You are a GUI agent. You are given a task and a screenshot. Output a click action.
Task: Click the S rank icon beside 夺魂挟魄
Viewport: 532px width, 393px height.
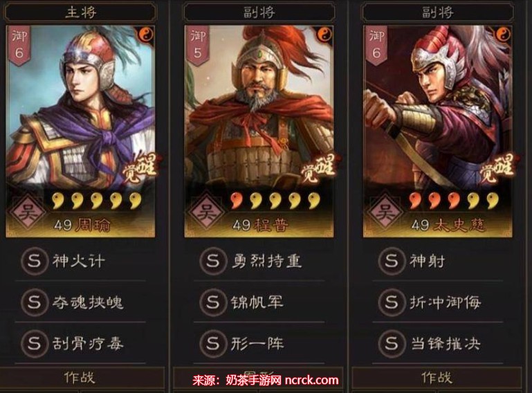[34, 302]
